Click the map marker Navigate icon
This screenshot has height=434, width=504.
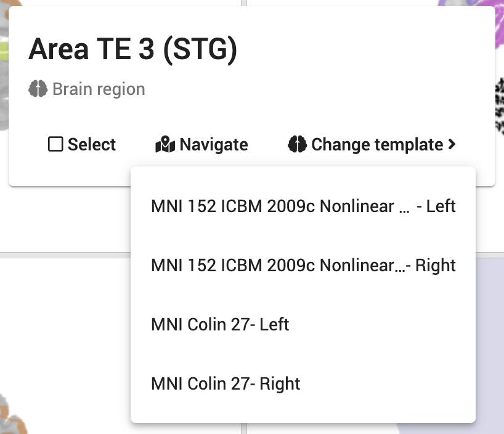(165, 145)
